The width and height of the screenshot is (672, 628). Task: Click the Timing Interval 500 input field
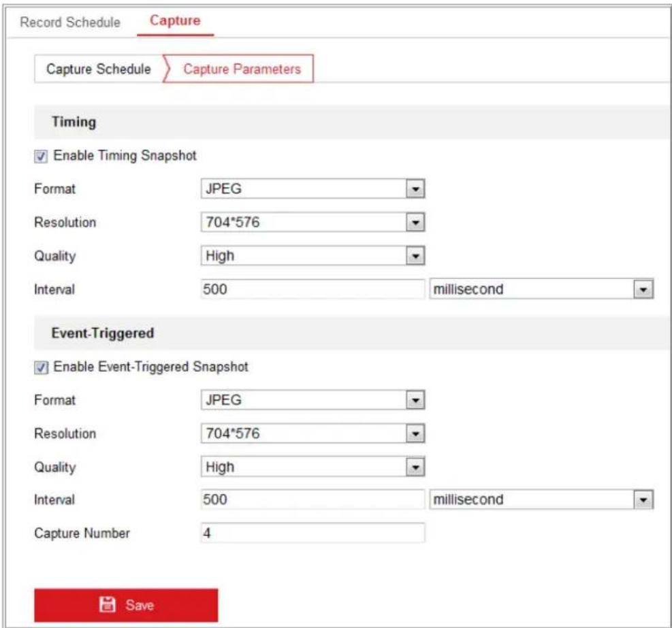tap(313, 289)
